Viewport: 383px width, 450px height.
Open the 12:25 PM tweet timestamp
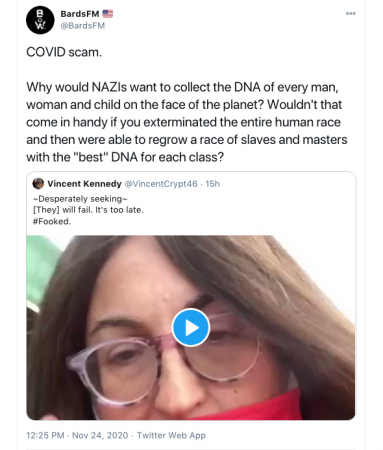click(x=45, y=435)
